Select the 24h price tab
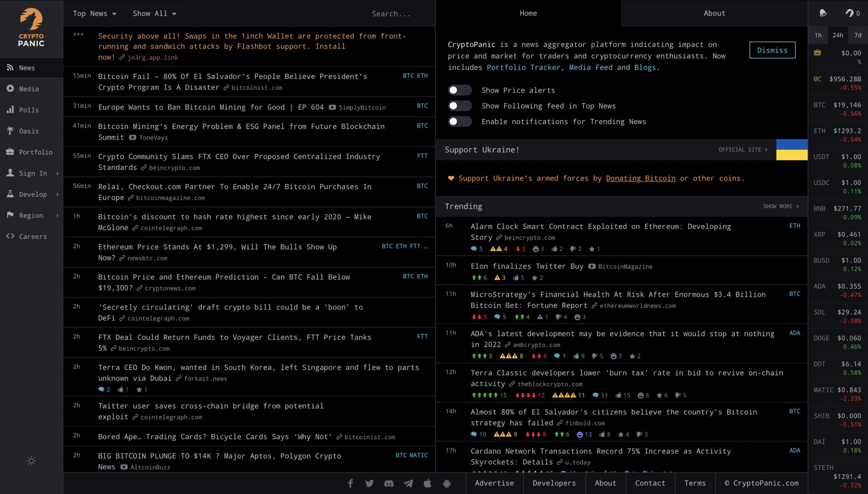 (x=838, y=35)
